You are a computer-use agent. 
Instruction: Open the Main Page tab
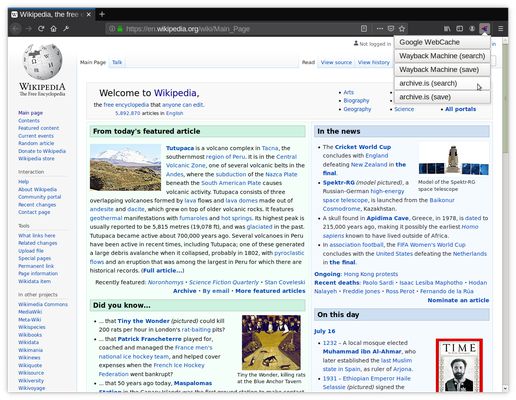point(93,62)
